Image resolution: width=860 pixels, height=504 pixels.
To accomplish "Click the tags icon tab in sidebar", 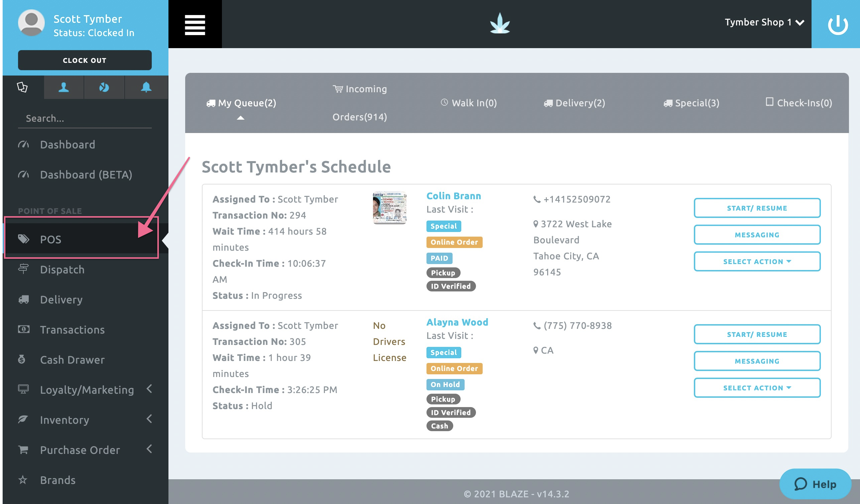I will coord(22,87).
